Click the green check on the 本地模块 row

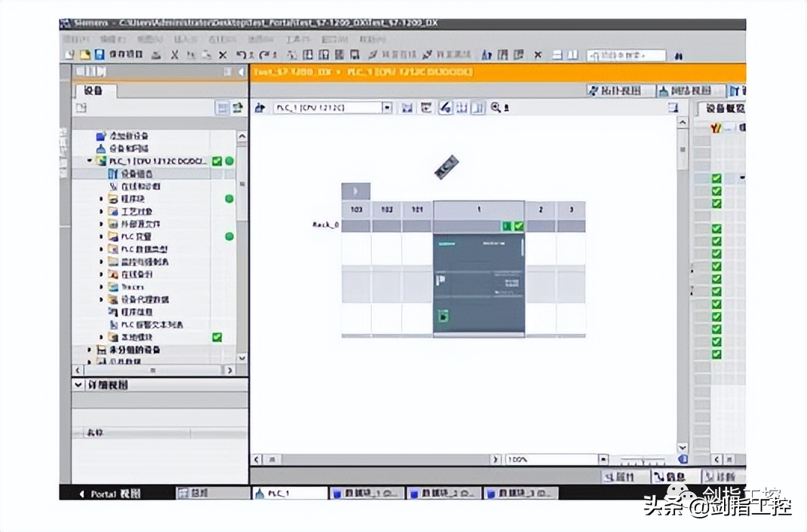(217, 337)
